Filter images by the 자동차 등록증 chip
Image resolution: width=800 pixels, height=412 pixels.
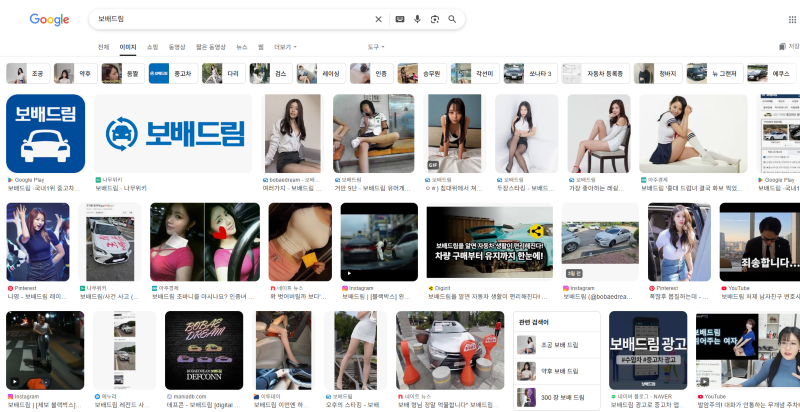click(595, 73)
